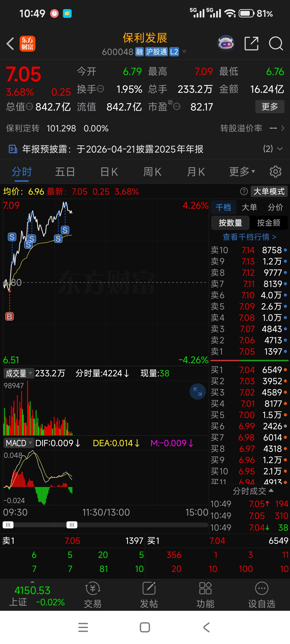Tap the 更多 button in quote details
290x644 pixels.
pyautogui.click(x=270, y=107)
